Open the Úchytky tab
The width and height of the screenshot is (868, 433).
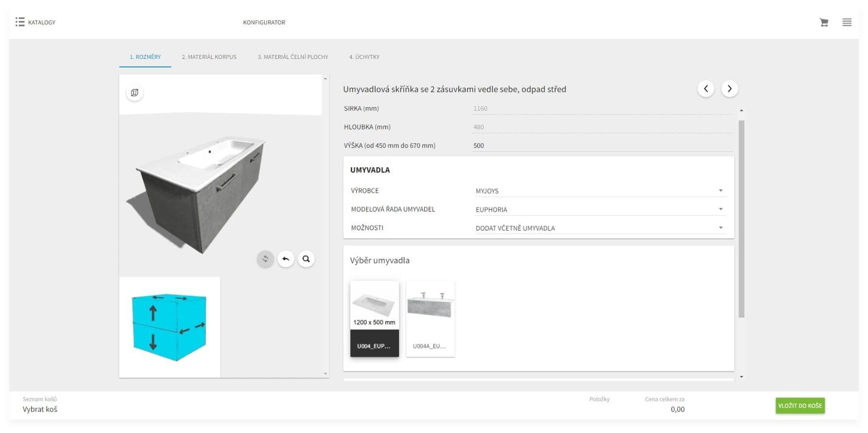tap(364, 57)
